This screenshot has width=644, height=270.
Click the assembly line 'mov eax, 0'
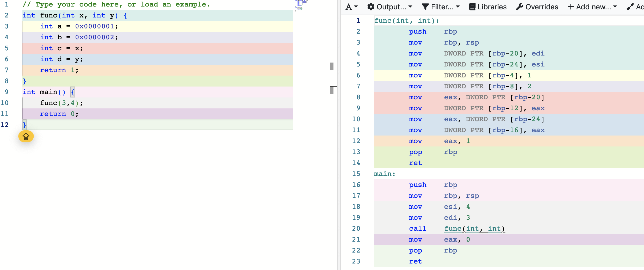click(x=439, y=240)
